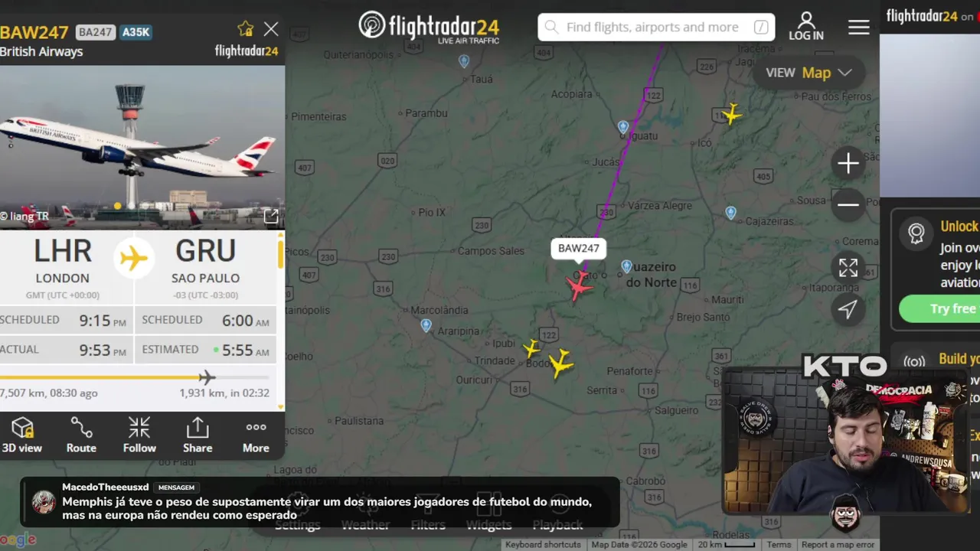Image resolution: width=980 pixels, height=551 pixels.
Task: Click the flight progress bar plane marker
Action: 207,377
